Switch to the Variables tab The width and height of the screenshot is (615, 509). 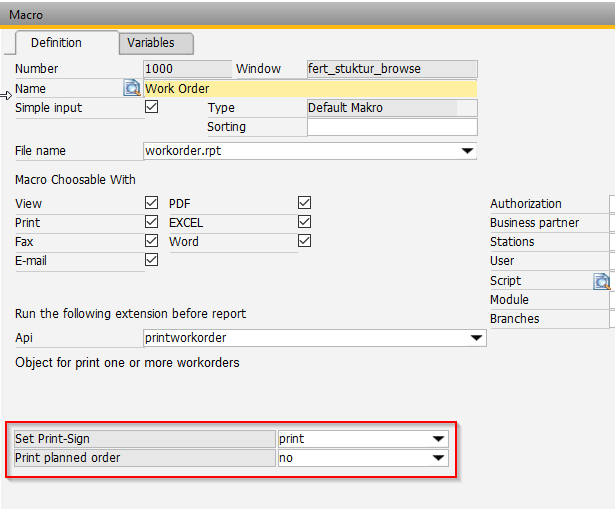click(150, 43)
